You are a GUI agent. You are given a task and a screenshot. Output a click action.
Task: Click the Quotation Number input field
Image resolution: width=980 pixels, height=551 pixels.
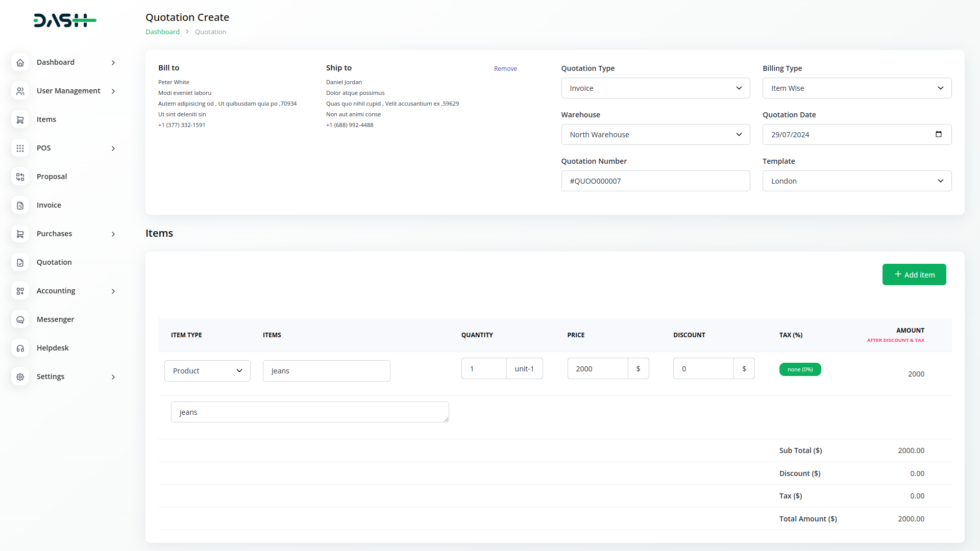tap(655, 181)
